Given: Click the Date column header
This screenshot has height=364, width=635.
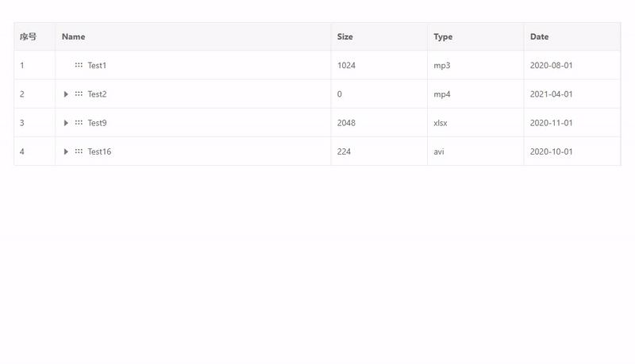Looking at the screenshot, I should [540, 36].
